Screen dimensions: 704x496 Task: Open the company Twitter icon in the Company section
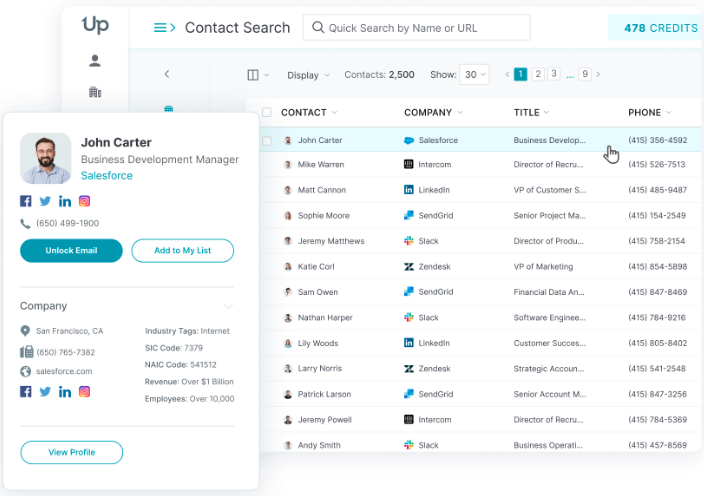click(x=45, y=391)
